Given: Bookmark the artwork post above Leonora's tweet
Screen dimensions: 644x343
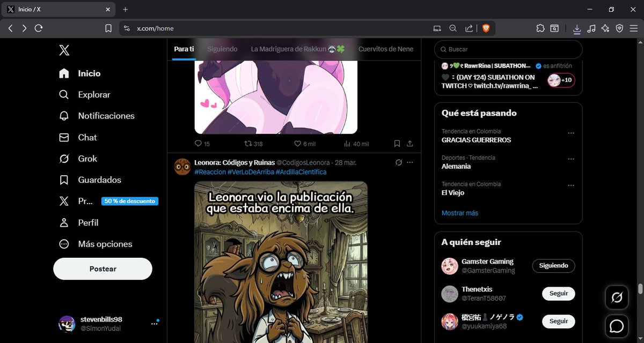Looking at the screenshot, I should 397,144.
